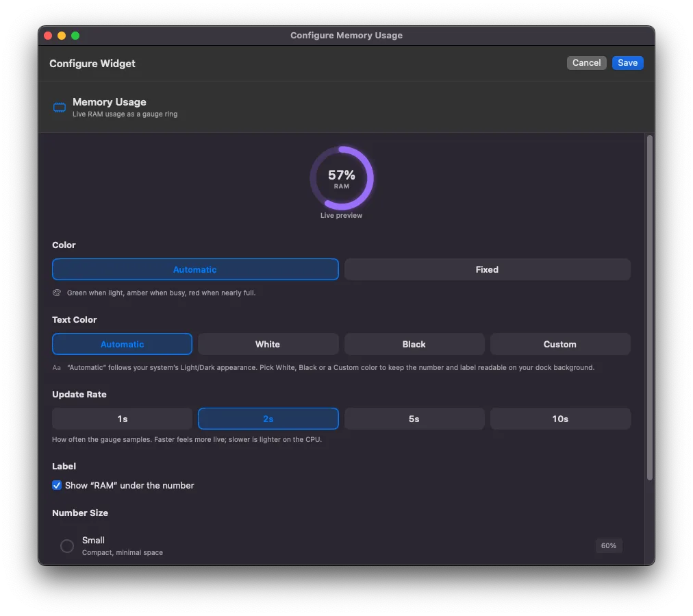The width and height of the screenshot is (693, 616).
Task: Click the "Number Size" section heading
Action: point(80,513)
